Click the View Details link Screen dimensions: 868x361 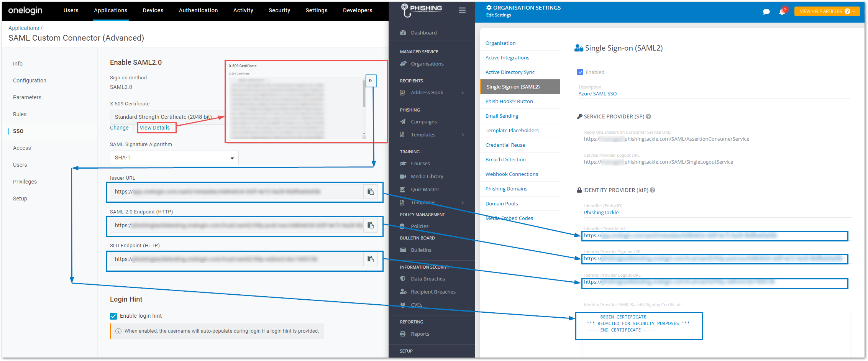pyautogui.click(x=155, y=128)
